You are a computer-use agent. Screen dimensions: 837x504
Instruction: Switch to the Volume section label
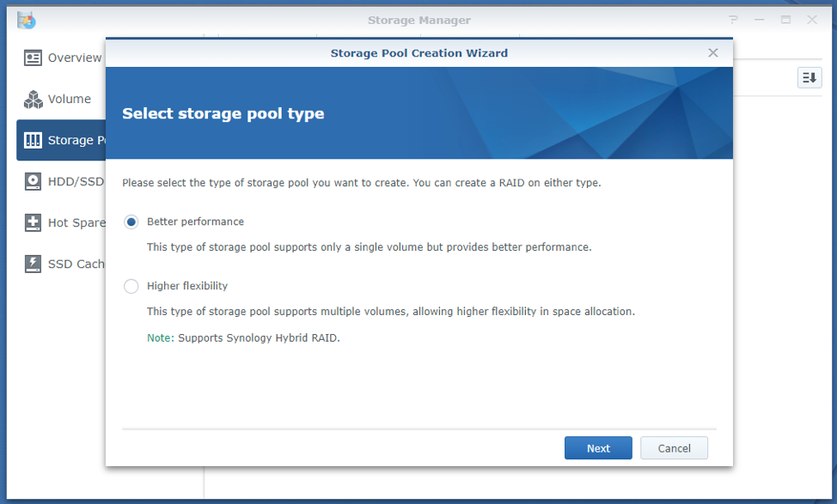click(x=70, y=99)
